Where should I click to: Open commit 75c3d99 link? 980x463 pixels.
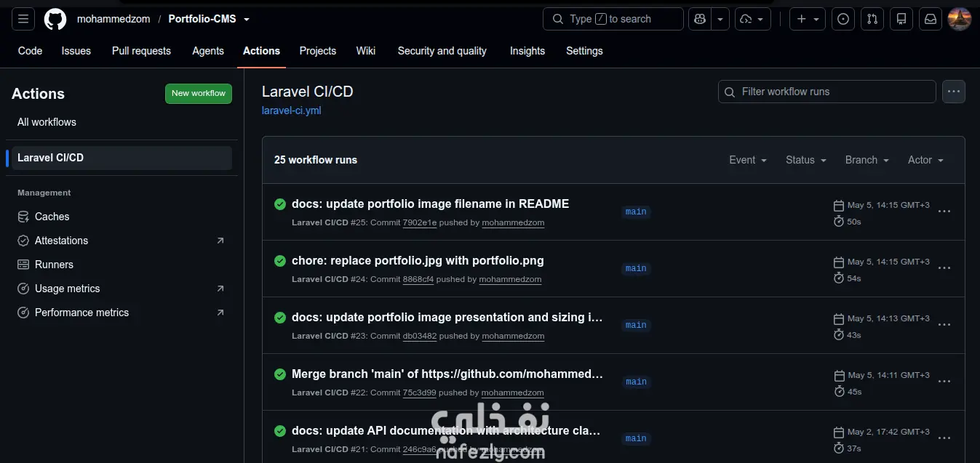click(x=420, y=392)
